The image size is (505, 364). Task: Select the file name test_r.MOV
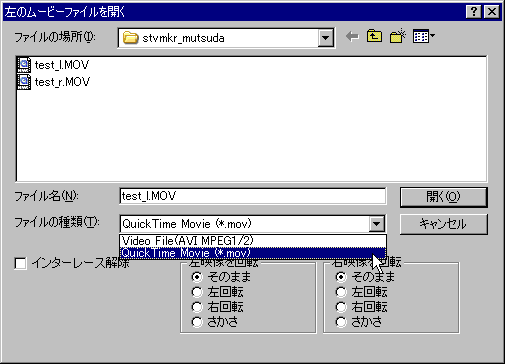point(62,82)
